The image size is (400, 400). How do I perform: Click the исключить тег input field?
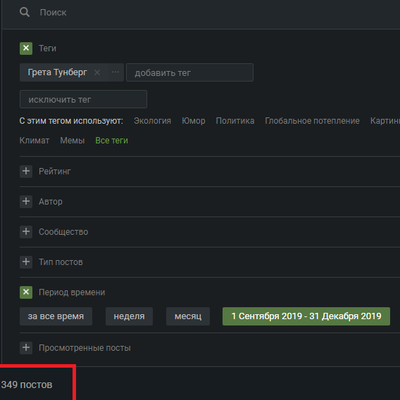click(83, 99)
